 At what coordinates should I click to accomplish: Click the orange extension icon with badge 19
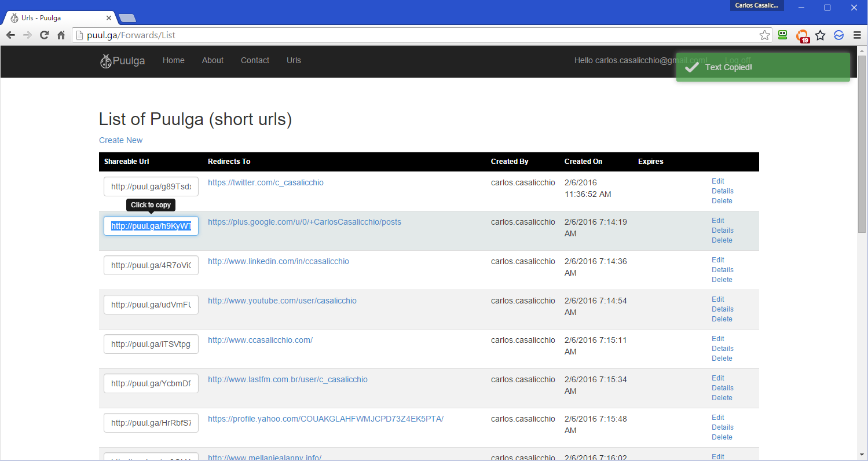coord(802,36)
